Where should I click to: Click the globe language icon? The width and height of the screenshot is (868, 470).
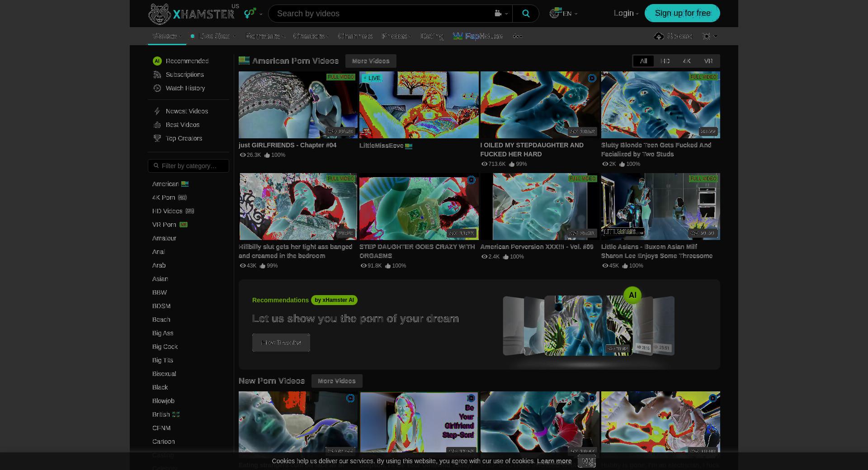click(555, 13)
